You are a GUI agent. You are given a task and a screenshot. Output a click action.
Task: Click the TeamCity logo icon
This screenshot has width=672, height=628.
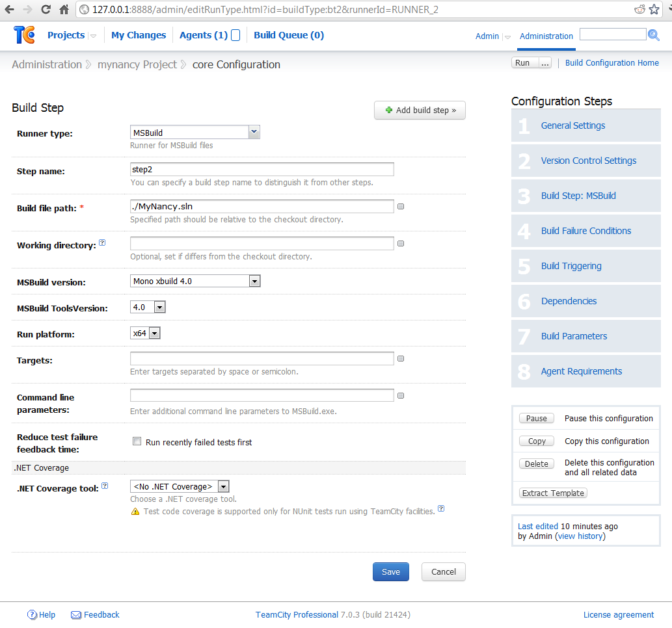pyautogui.click(x=24, y=34)
